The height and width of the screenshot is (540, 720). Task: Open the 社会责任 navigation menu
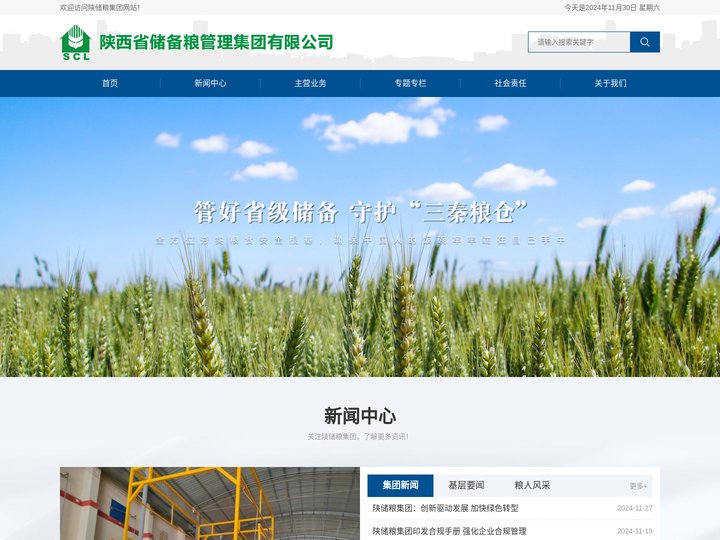coord(510,83)
